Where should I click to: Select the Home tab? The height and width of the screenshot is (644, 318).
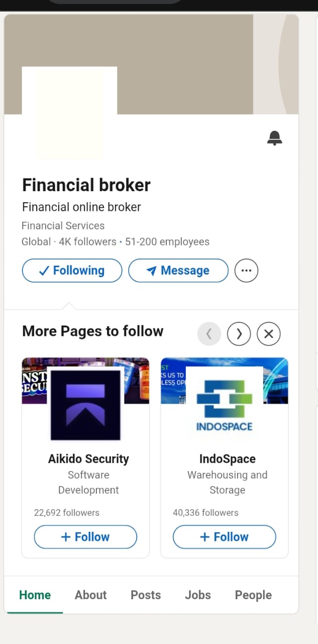click(35, 595)
